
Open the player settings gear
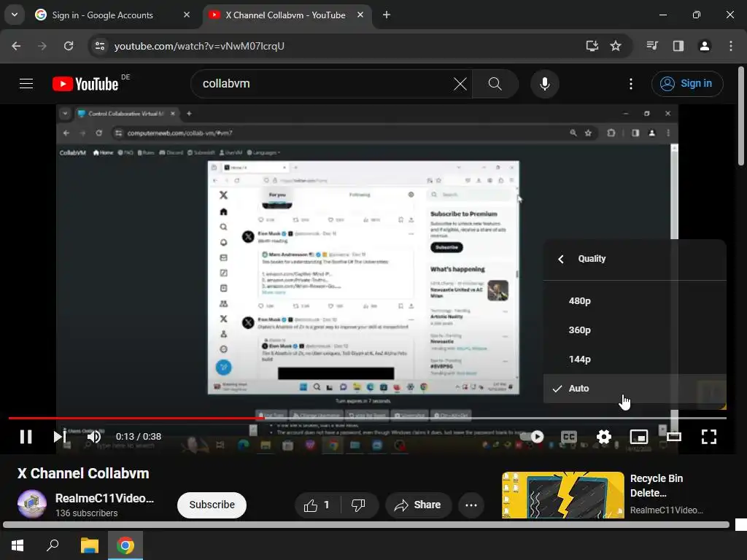click(603, 436)
